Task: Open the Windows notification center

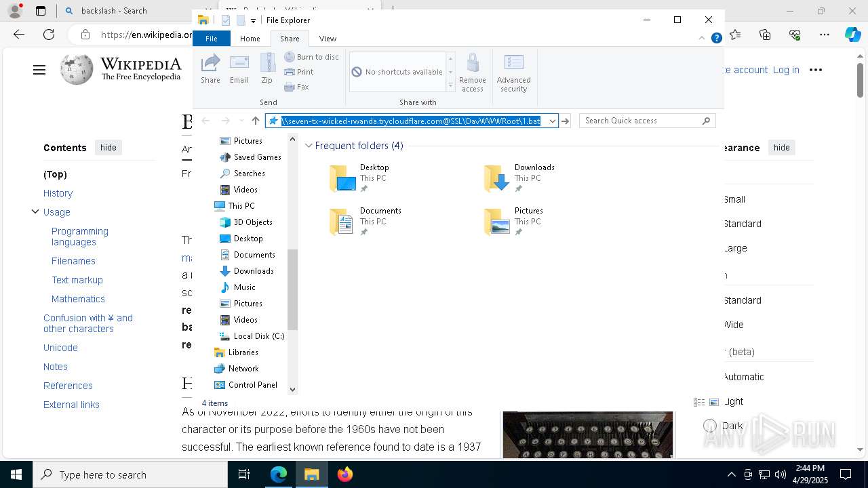Action: pyautogui.click(x=846, y=474)
